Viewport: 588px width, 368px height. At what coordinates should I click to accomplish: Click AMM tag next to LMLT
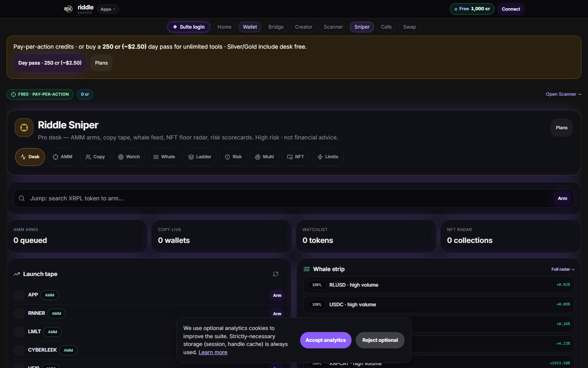pyautogui.click(x=52, y=332)
